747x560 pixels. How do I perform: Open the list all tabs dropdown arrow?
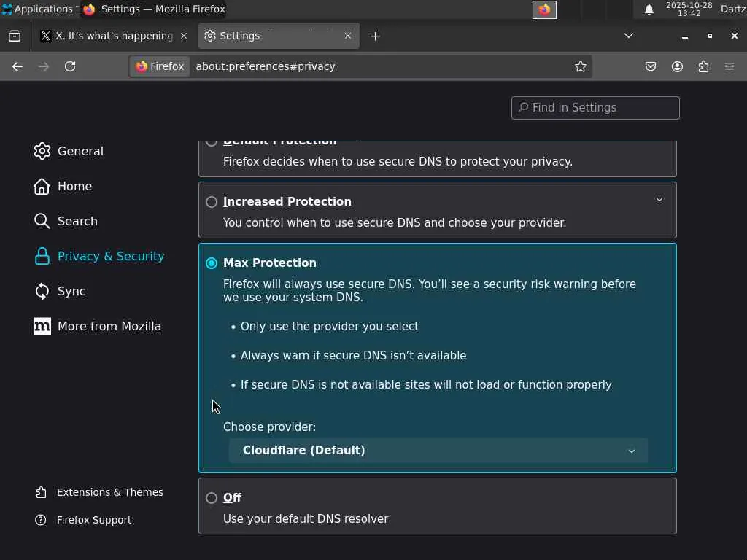[629, 36]
